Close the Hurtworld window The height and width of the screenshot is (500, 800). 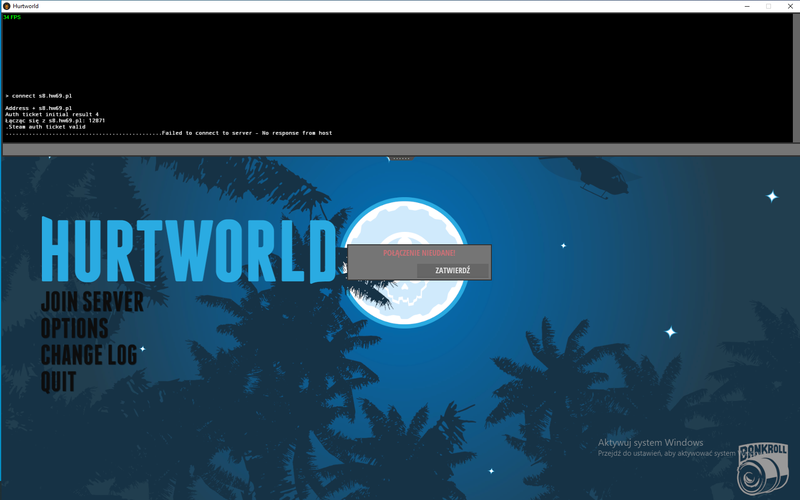click(790, 6)
